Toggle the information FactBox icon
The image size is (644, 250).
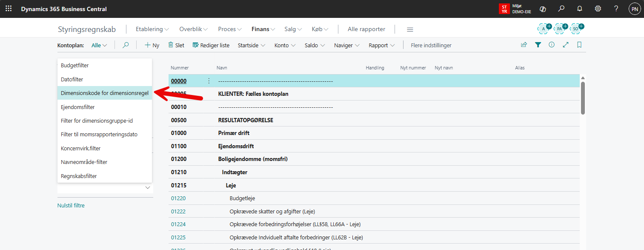pos(552,45)
